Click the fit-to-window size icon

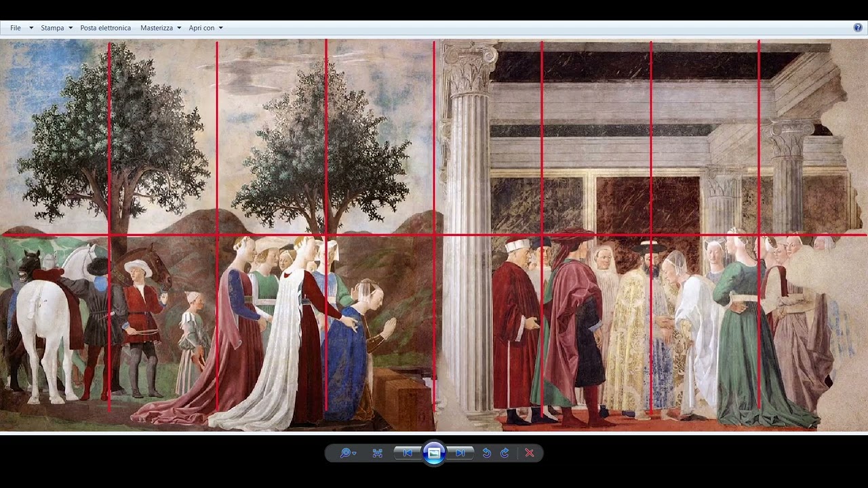(x=378, y=453)
